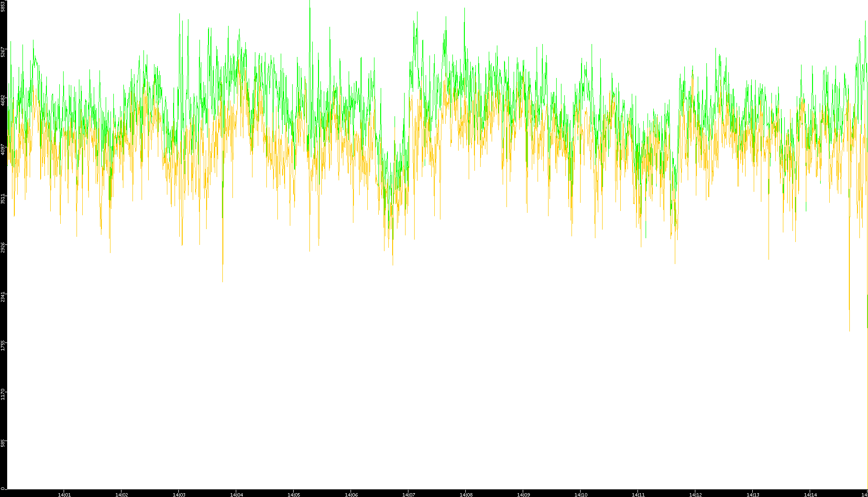Click the 14:07 time axis label
868x497 pixels.
408,494
